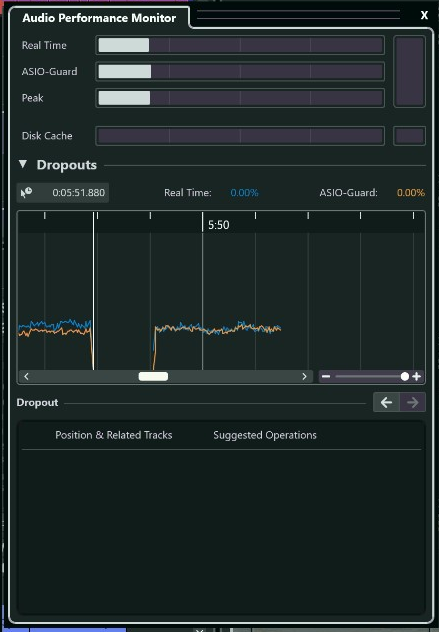This screenshot has height=632, width=439.
Task: Click the Dropouts section heading
Action: [x=67, y=165]
